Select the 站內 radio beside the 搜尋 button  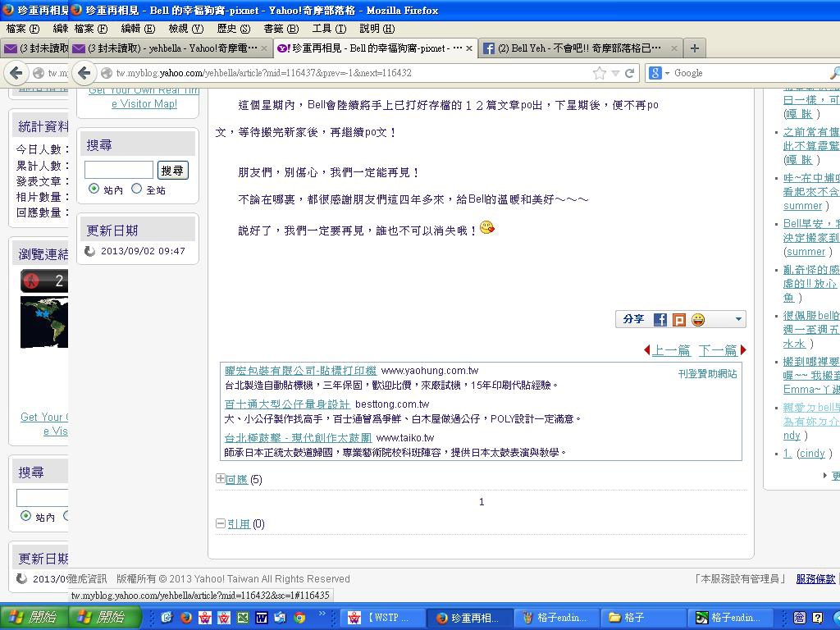(94, 189)
